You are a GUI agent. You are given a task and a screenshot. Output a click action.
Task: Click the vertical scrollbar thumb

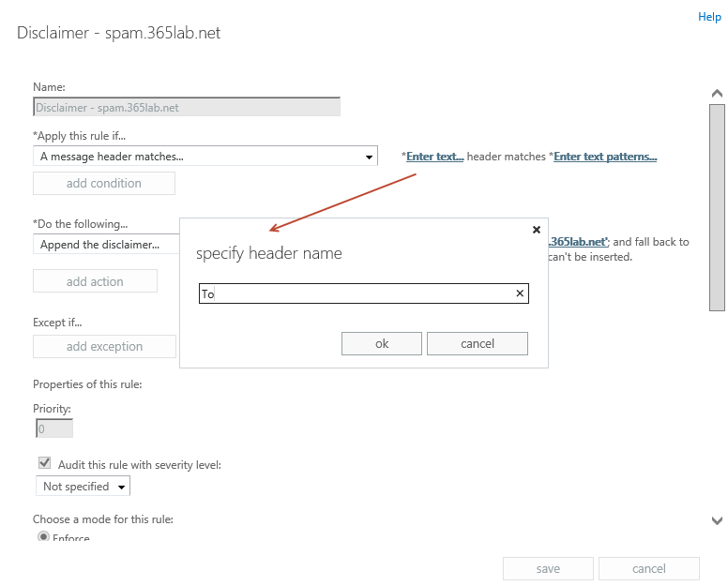tap(717, 206)
